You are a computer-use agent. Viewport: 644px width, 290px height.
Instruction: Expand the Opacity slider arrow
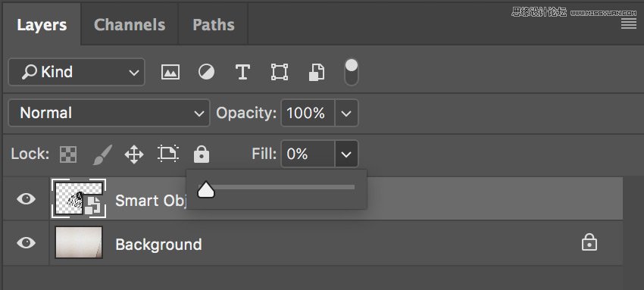[x=346, y=113]
